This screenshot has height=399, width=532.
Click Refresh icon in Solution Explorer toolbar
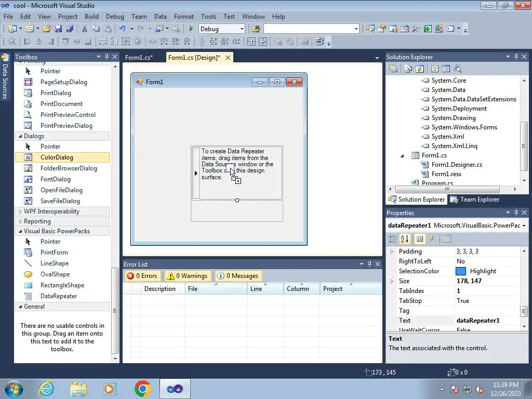point(420,69)
